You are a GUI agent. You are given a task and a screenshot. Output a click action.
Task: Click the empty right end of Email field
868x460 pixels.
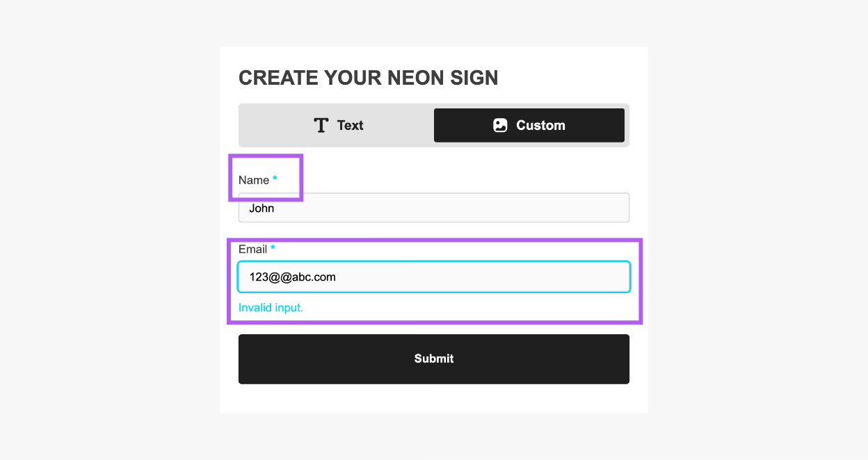(x=598, y=277)
